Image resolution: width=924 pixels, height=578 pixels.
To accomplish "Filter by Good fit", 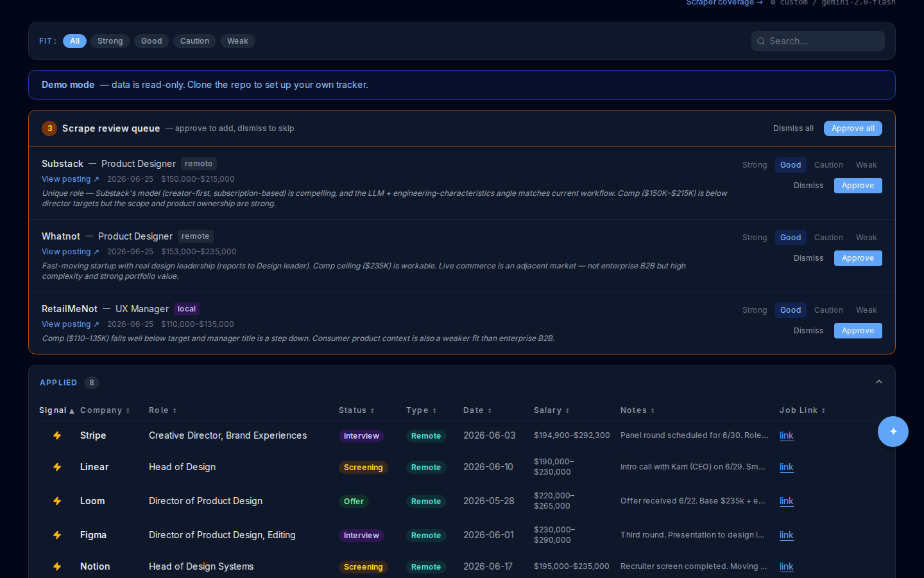I will click(151, 41).
